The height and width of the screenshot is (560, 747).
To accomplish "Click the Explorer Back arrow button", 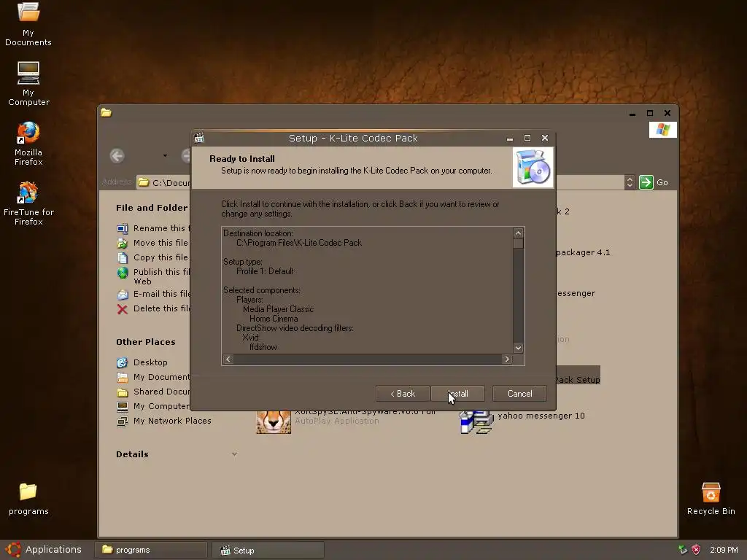I will click(x=117, y=156).
